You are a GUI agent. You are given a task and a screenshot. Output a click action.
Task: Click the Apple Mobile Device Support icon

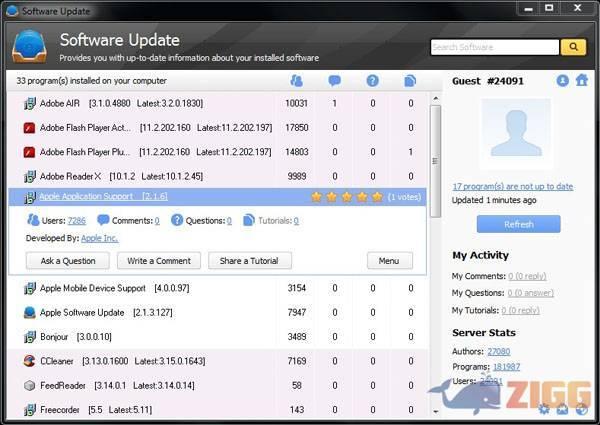click(29, 288)
